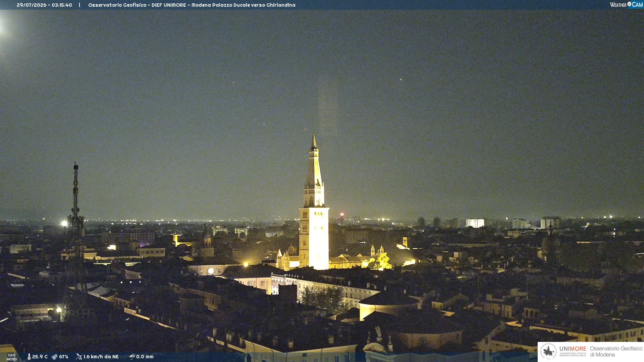Click the humidity droplet icon
The width and height of the screenshot is (644, 362).
55,357
